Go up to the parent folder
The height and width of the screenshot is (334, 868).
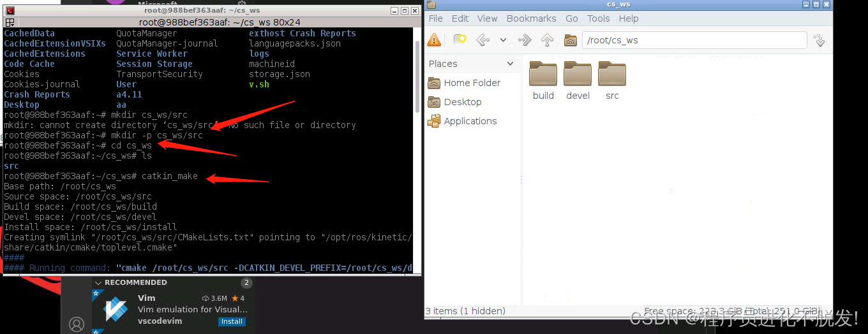pos(548,40)
